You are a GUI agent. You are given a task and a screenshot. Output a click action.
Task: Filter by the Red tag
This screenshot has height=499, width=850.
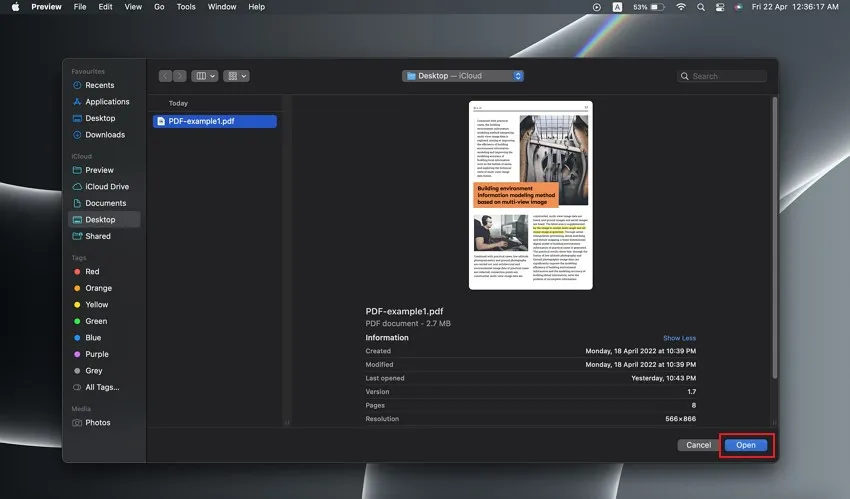[x=92, y=272]
